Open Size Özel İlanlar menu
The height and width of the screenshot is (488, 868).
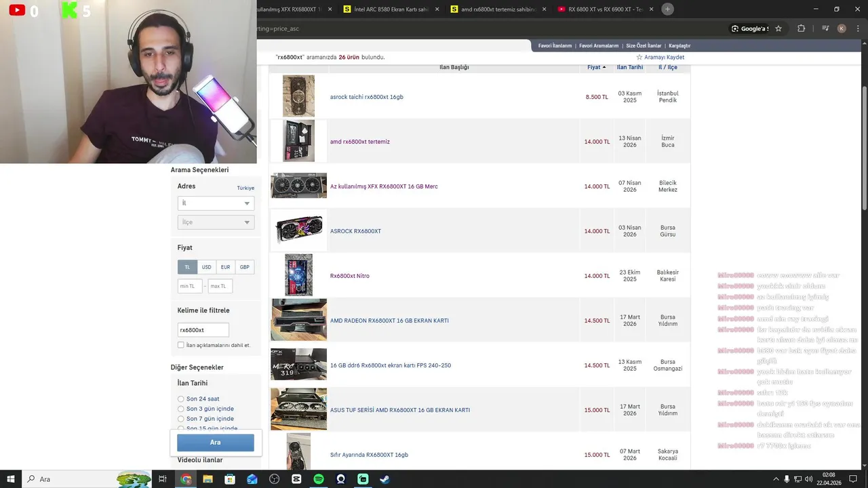pyautogui.click(x=644, y=46)
